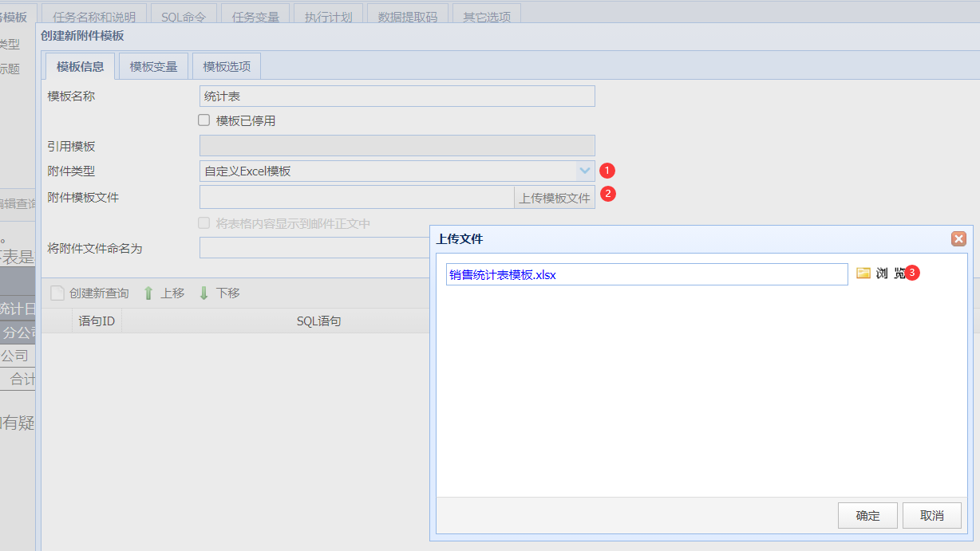Click the SQL语句 column header
The height and width of the screenshot is (551, 980).
pyautogui.click(x=318, y=321)
